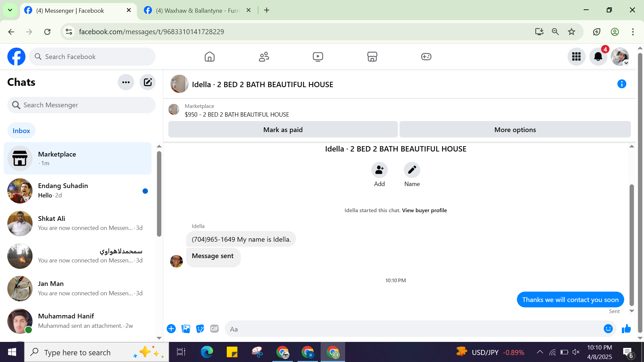
Task: Click the chat list scrollbar
Action: coord(159,194)
